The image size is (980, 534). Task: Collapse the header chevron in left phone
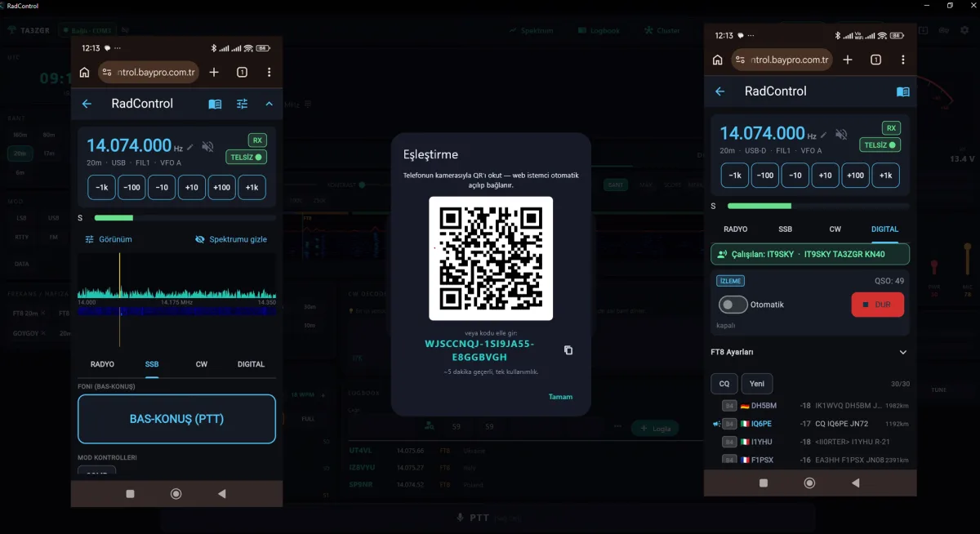[x=269, y=104]
